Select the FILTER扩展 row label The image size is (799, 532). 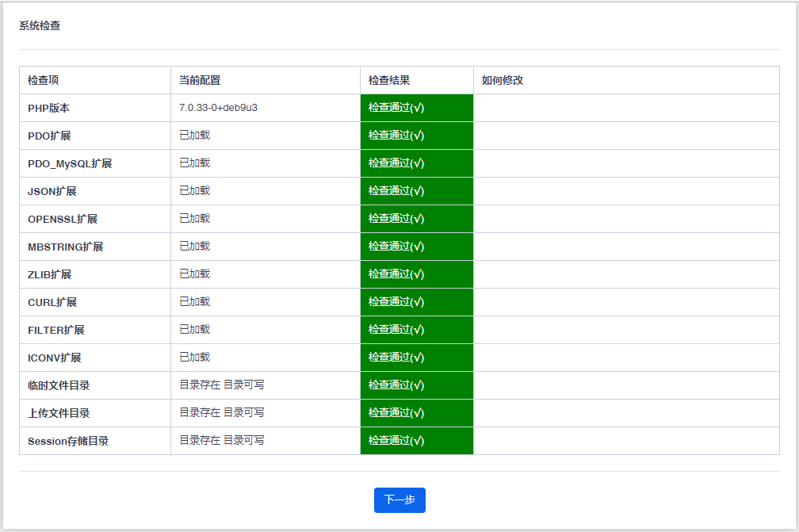point(55,330)
